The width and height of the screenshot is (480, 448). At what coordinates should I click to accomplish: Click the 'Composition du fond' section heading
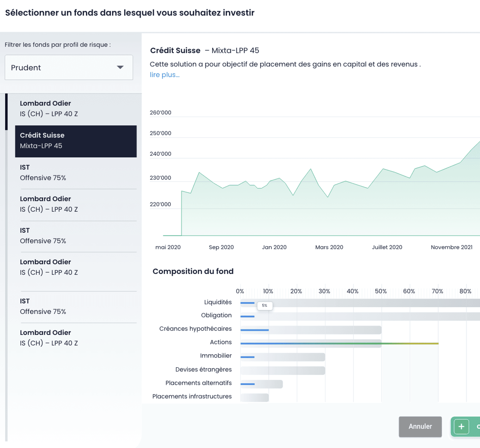(x=193, y=271)
